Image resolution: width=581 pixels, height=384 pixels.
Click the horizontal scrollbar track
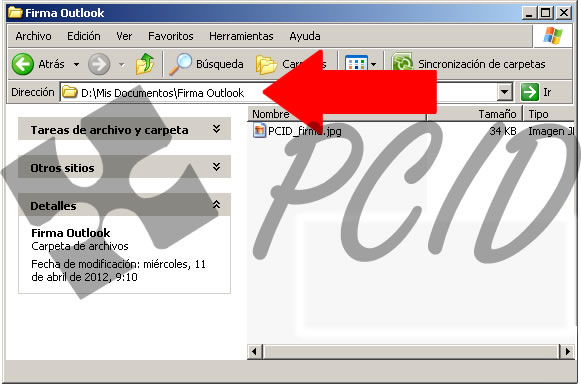click(411, 351)
